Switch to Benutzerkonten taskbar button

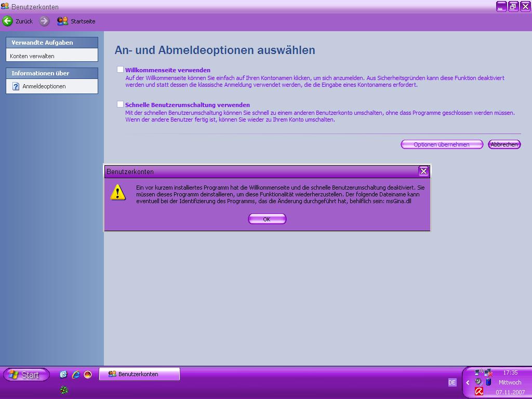139,374
